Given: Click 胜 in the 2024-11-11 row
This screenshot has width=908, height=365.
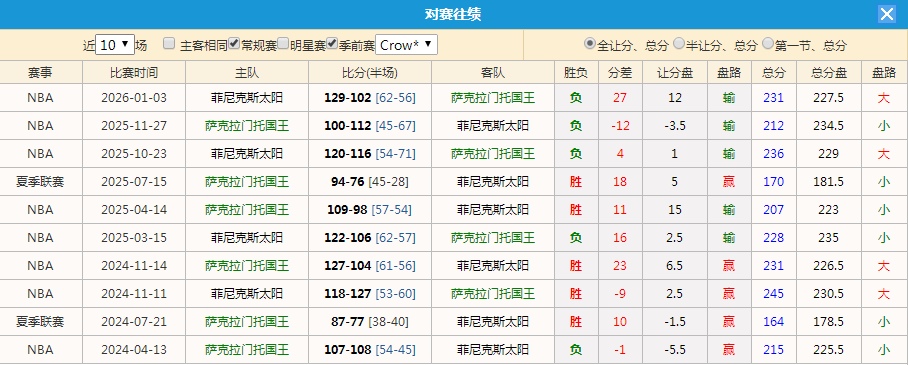Looking at the screenshot, I should pyautogui.click(x=576, y=294).
